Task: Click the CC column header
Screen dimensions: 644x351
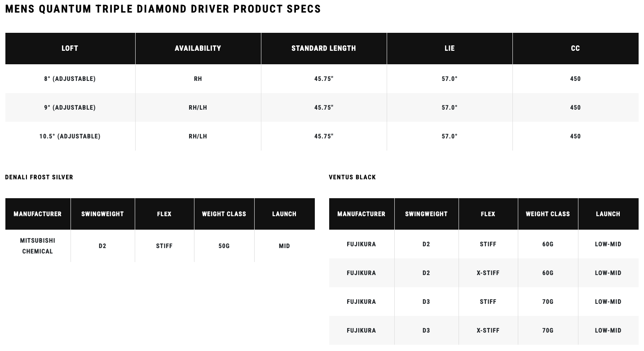Action: 575,48
